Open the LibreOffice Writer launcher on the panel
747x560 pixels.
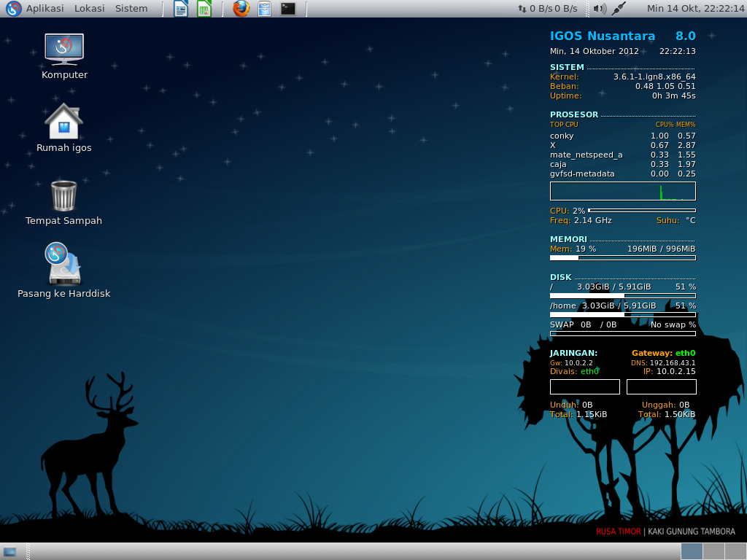pyautogui.click(x=179, y=9)
